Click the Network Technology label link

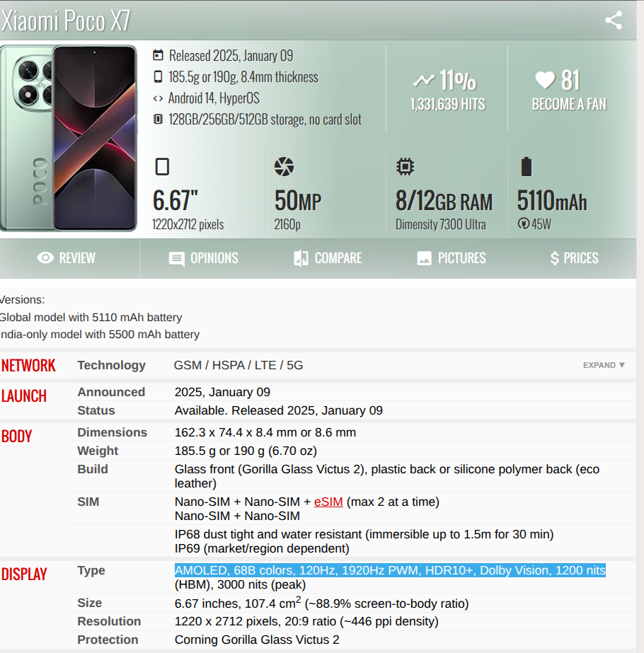[112, 365]
